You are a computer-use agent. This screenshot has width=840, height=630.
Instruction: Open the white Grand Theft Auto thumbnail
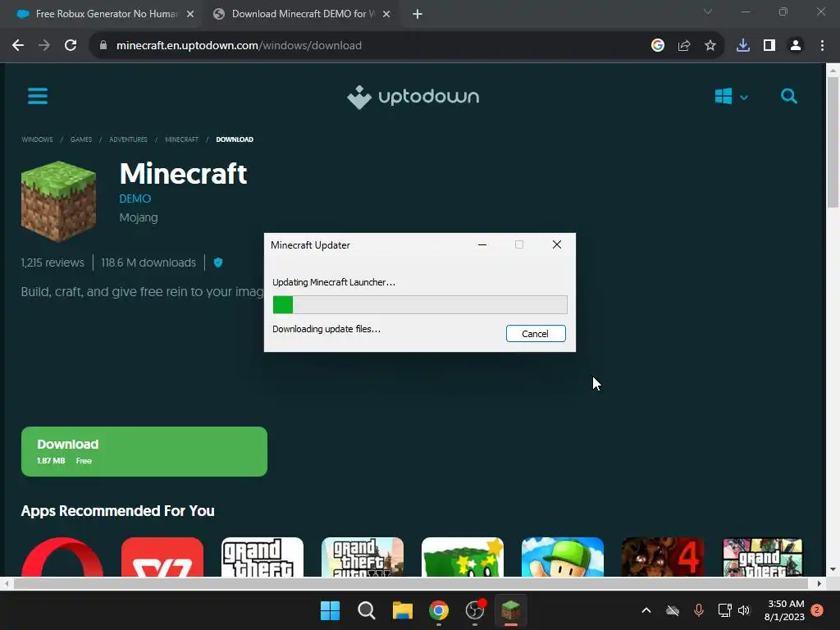tap(262, 557)
